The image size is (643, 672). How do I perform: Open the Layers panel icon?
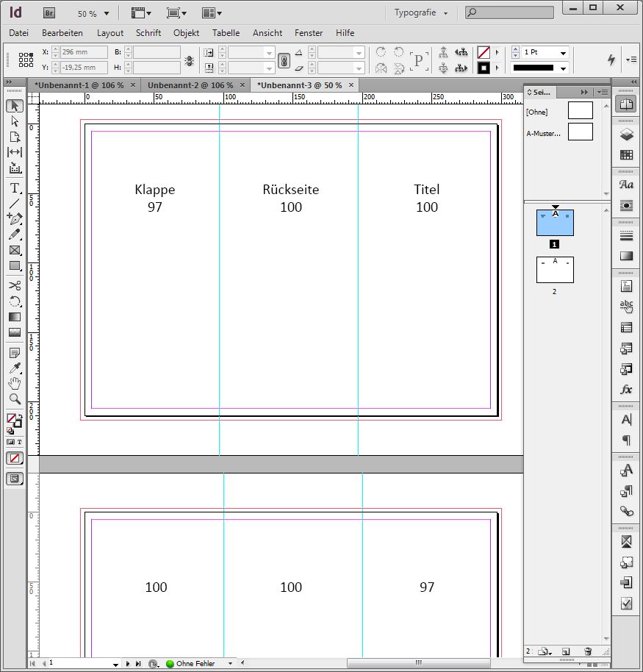click(x=626, y=134)
